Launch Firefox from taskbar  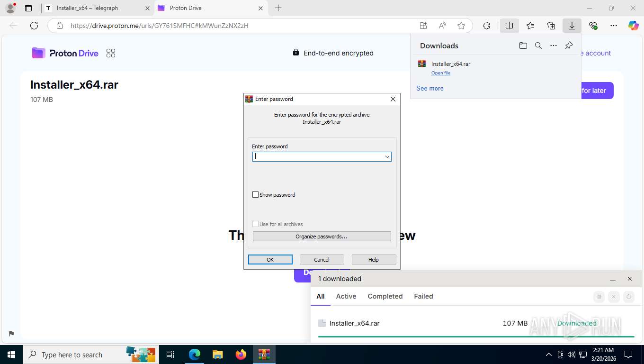point(241,355)
